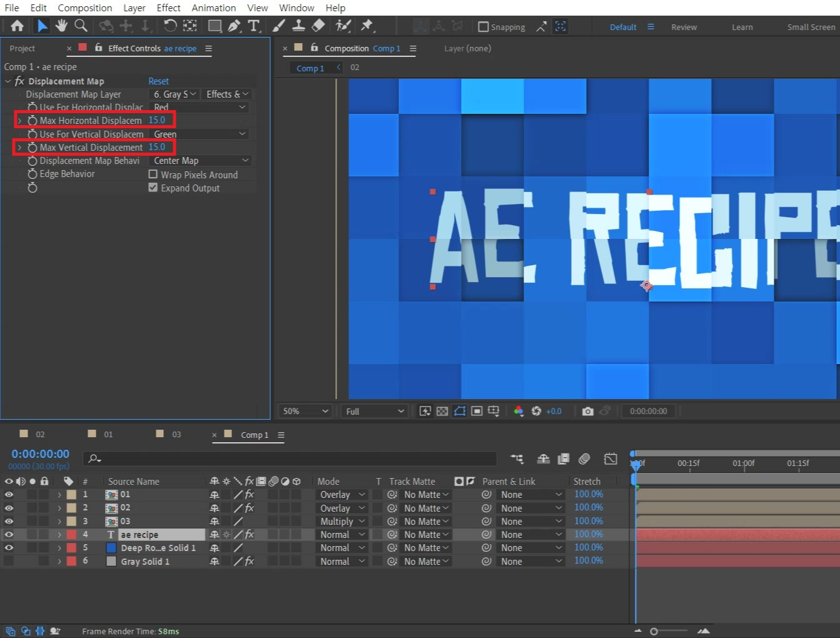Open the Graph Editor
840x638 pixels.
611,459
